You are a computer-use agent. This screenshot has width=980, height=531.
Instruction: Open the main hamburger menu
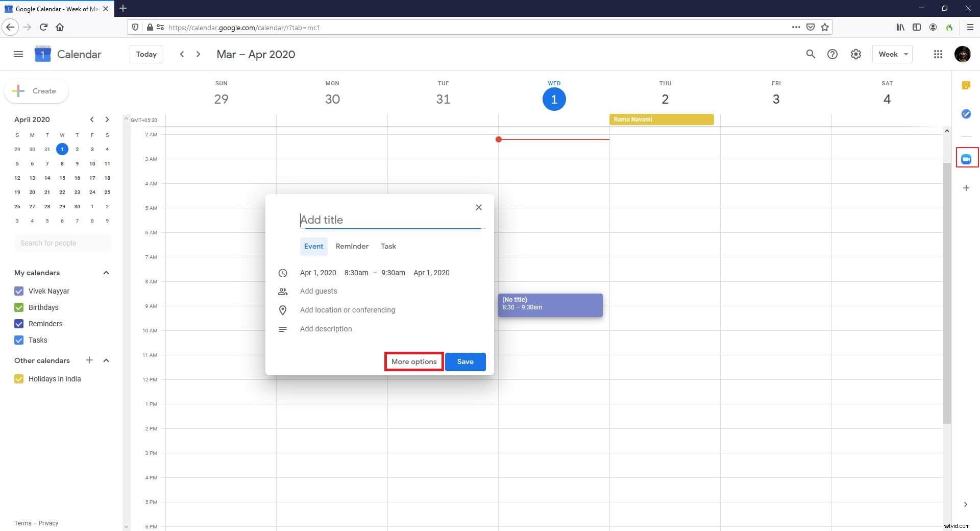click(x=18, y=54)
